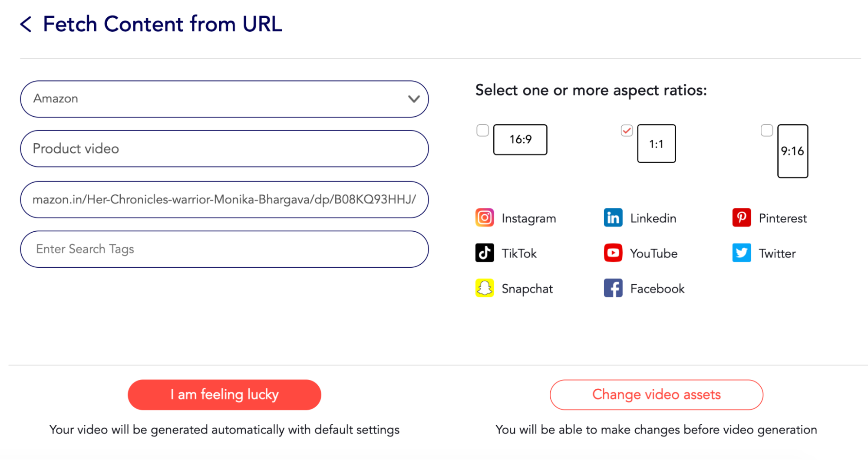Click the 'I am feeling lucky' button
This screenshot has height=460, width=868.
[224, 394]
